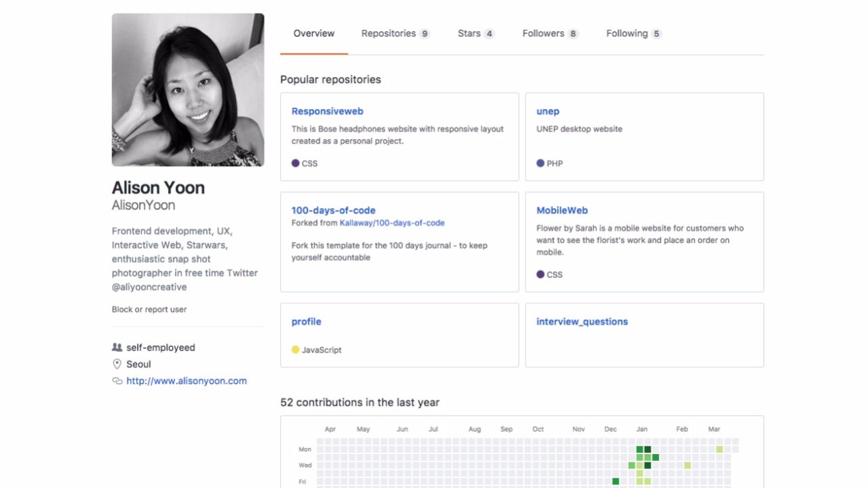The image size is (868, 488).
Task: Click the Popular repositories heading
Action: (x=331, y=79)
